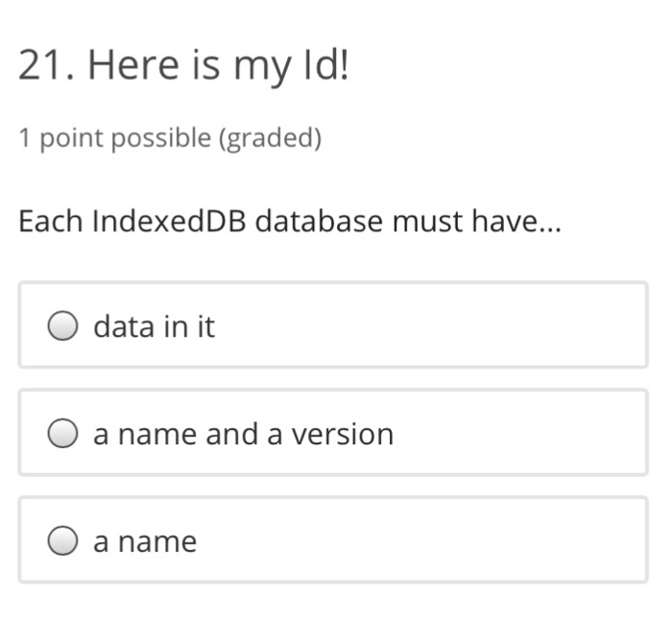This screenshot has width=672, height=619.
Task: Click the word "data" in the first option
Action: click(124, 327)
